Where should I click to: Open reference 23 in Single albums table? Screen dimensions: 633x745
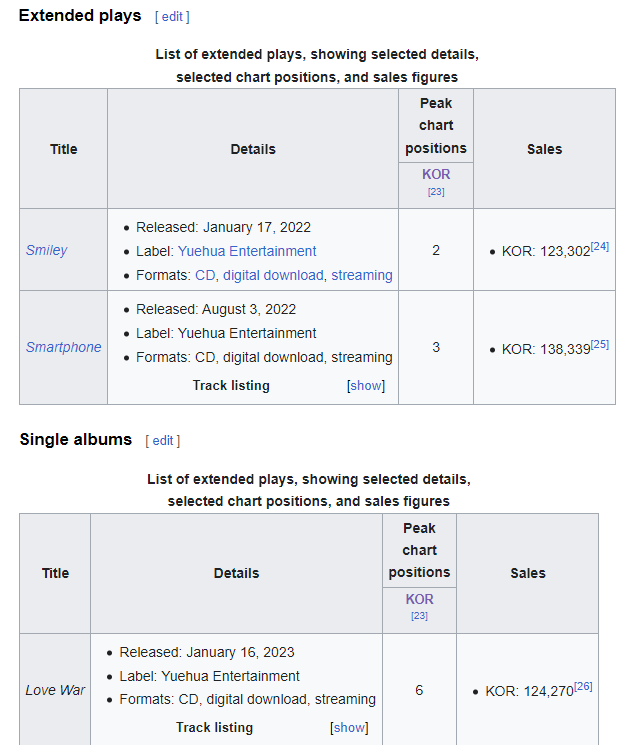420,616
